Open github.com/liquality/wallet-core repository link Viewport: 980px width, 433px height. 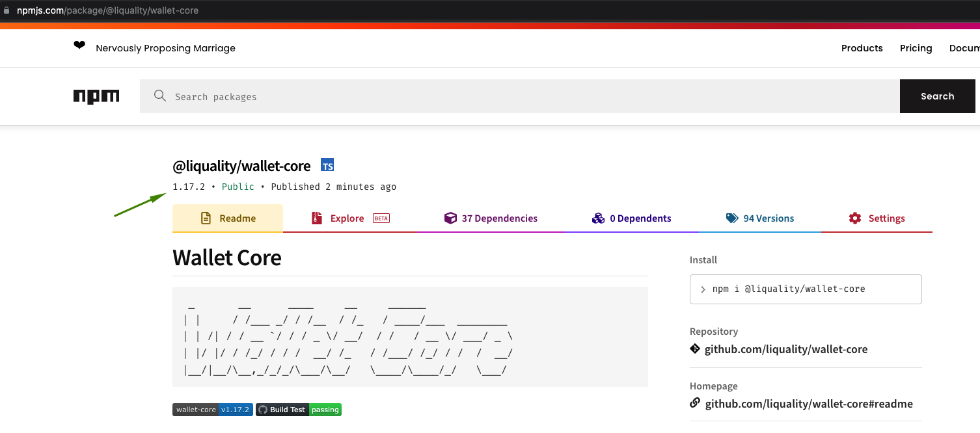coord(786,349)
